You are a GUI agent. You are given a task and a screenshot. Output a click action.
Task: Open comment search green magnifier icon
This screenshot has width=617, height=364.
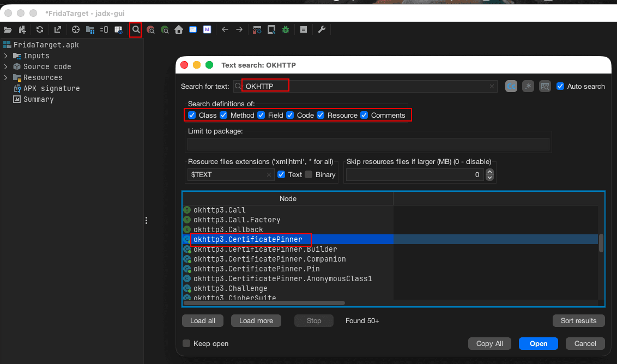[x=165, y=29]
